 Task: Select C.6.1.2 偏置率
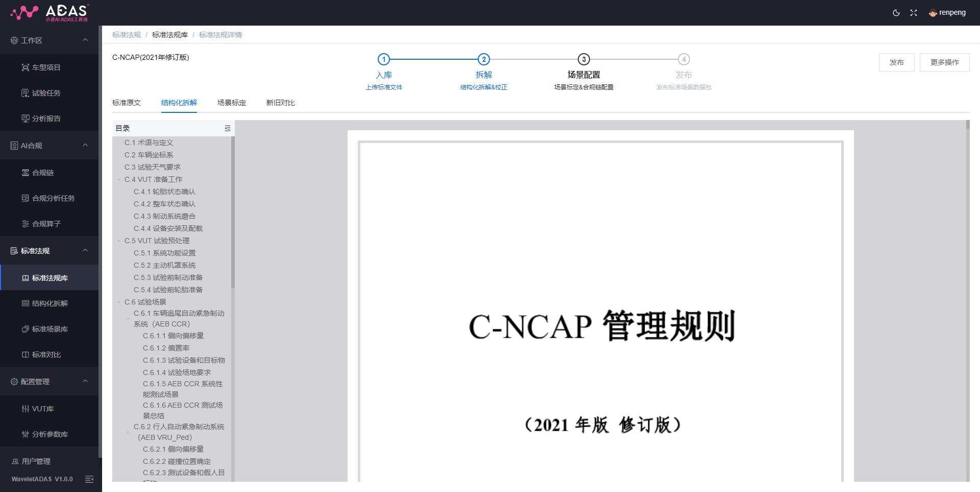click(166, 348)
